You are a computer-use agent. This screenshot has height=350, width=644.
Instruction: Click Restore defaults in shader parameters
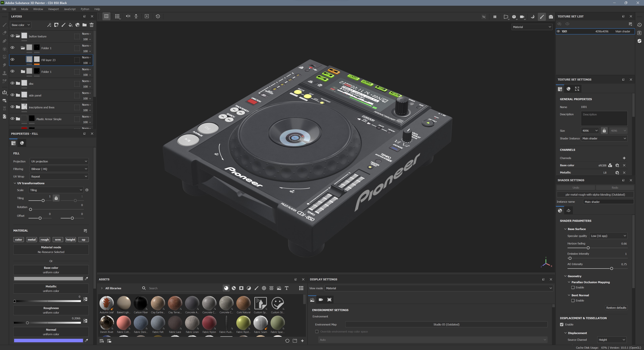tap(616, 308)
